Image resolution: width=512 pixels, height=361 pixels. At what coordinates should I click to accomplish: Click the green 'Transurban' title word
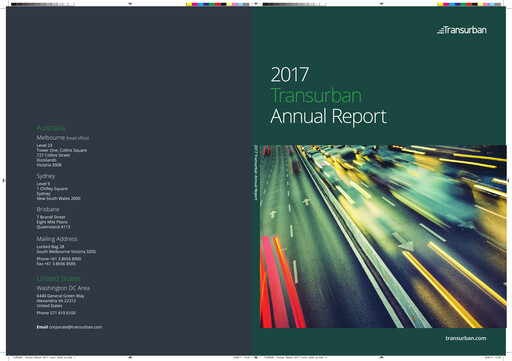point(316,95)
